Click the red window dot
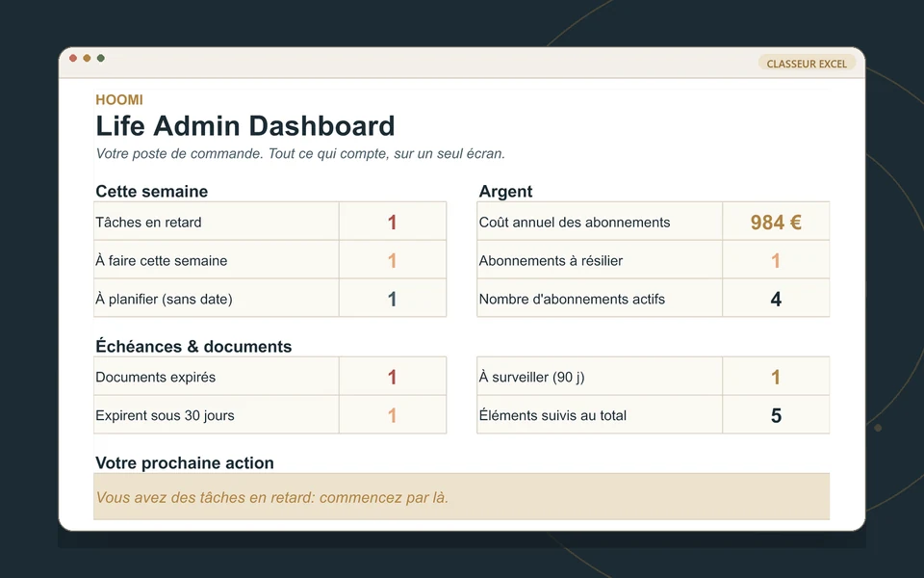 73,58
